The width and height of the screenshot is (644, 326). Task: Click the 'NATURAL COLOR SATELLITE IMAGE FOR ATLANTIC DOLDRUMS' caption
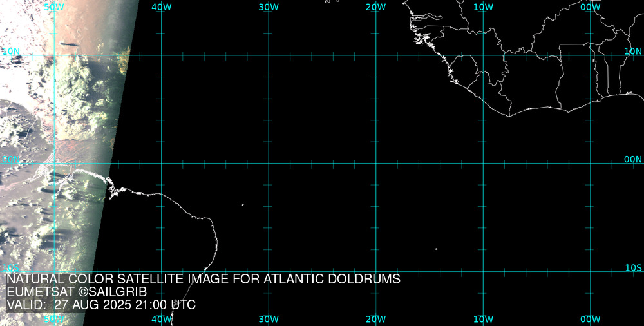click(x=204, y=279)
